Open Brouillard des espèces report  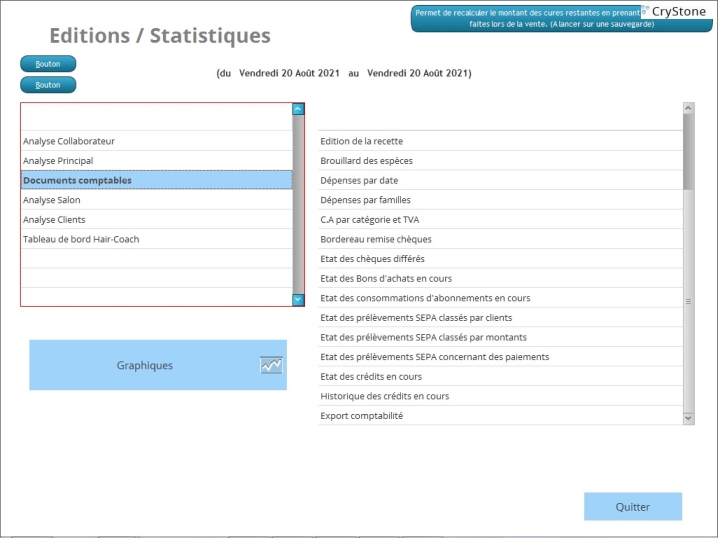tap(500, 161)
